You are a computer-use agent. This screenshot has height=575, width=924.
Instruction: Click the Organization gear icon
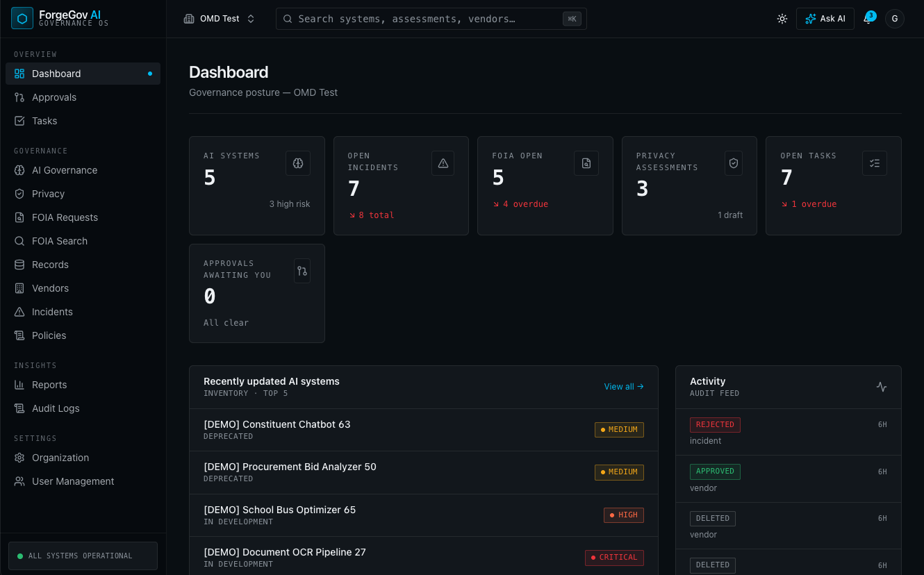[x=19, y=458]
